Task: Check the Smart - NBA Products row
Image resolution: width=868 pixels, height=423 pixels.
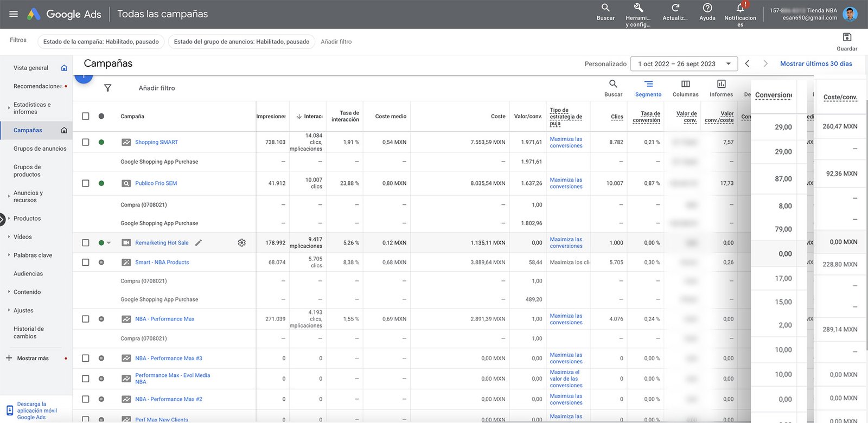Action: point(85,262)
